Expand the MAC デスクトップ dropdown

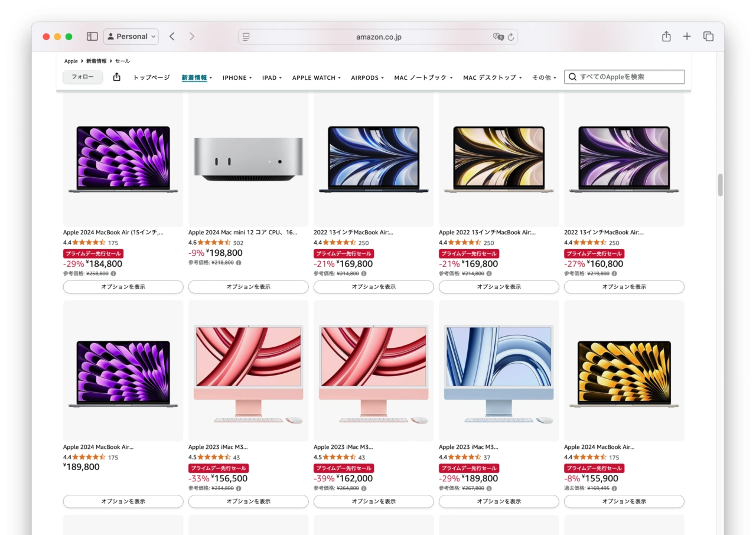point(492,77)
